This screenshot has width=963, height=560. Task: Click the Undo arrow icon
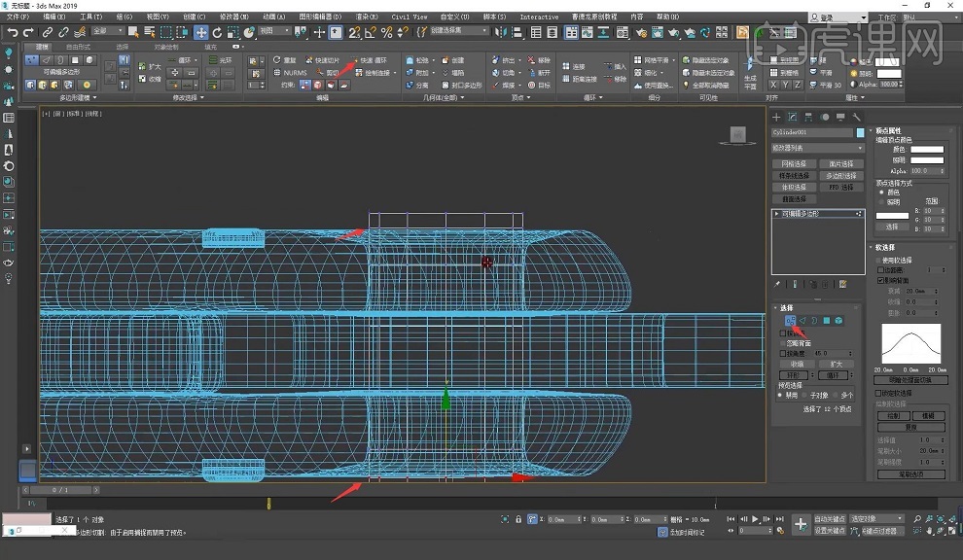(x=13, y=32)
